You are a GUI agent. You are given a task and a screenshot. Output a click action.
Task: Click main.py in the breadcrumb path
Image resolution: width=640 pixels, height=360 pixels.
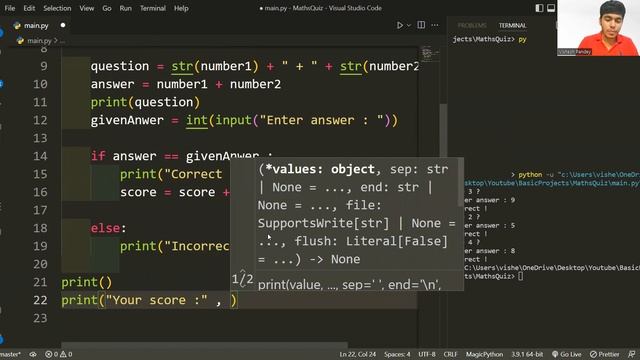point(39,40)
